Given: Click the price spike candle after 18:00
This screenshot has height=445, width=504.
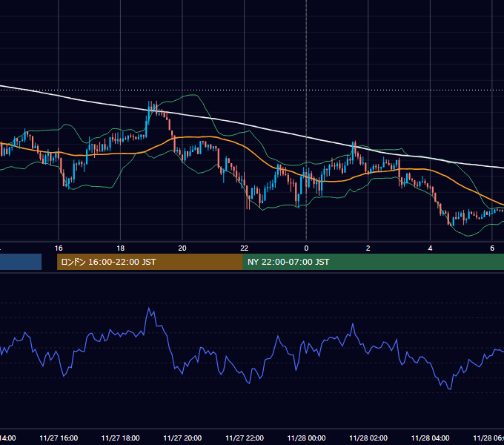Looking at the screenshot, I should tap(149, 113).
